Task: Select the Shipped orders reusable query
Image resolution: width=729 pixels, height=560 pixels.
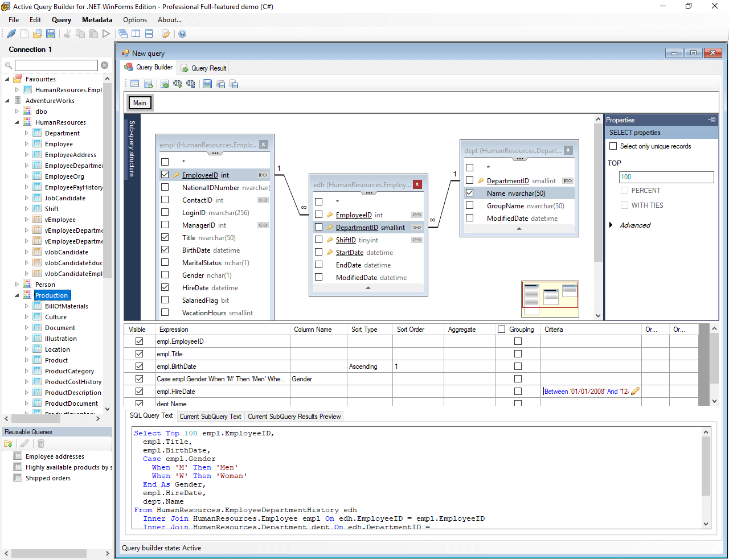Action: [48, 478]
